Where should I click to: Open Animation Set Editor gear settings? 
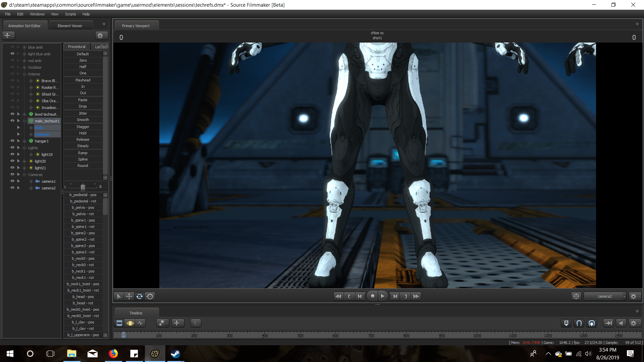(101, 35)
